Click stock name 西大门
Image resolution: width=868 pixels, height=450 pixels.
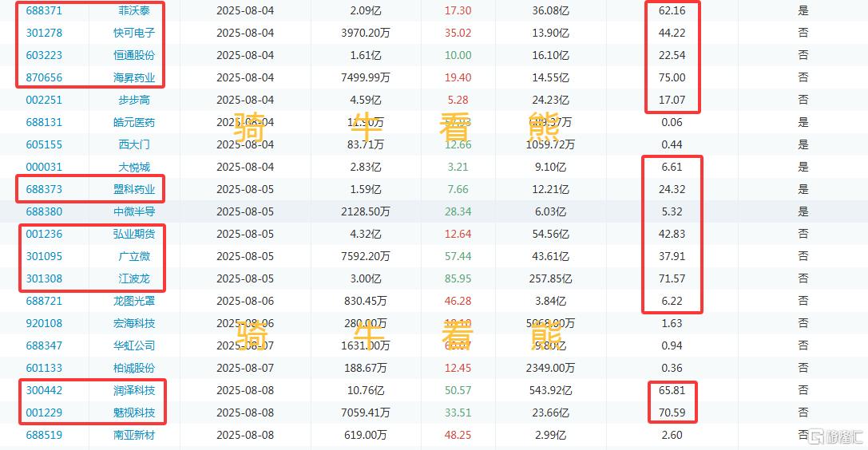point(134,144)
